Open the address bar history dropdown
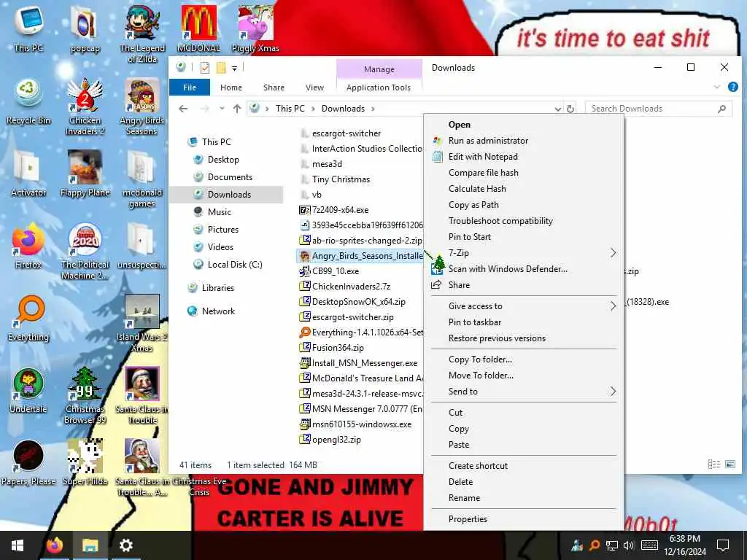 click(x=557, y=109)
